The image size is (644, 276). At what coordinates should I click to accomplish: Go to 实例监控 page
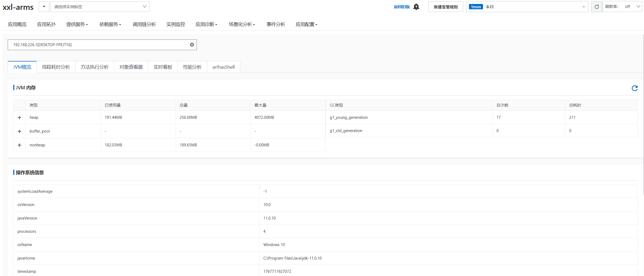(176, 24)
